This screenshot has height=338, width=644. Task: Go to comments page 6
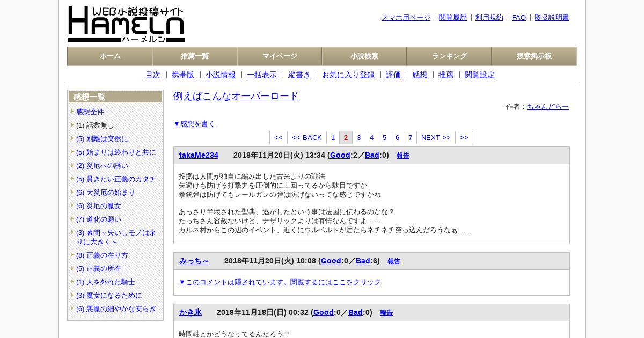point(397,138)
